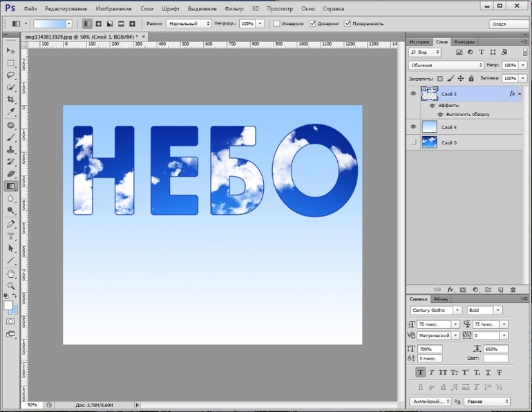Delete layer using trash icon

click(x=512, y=289)
